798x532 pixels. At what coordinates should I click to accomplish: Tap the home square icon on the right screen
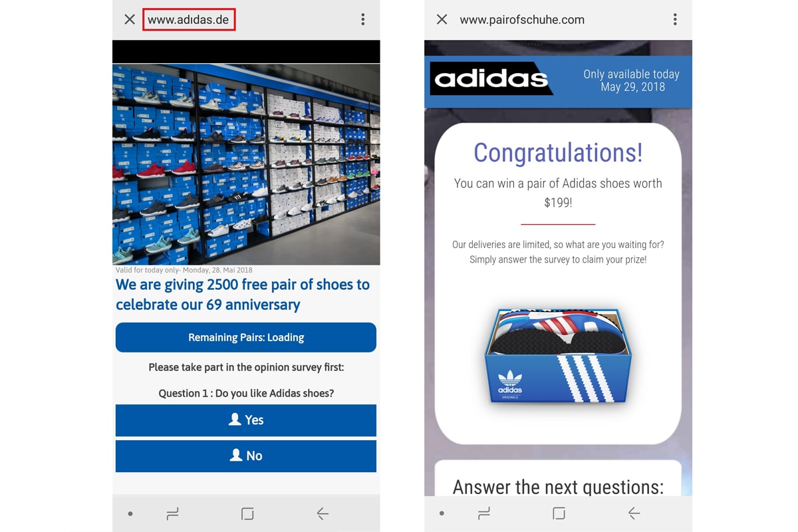558,513
